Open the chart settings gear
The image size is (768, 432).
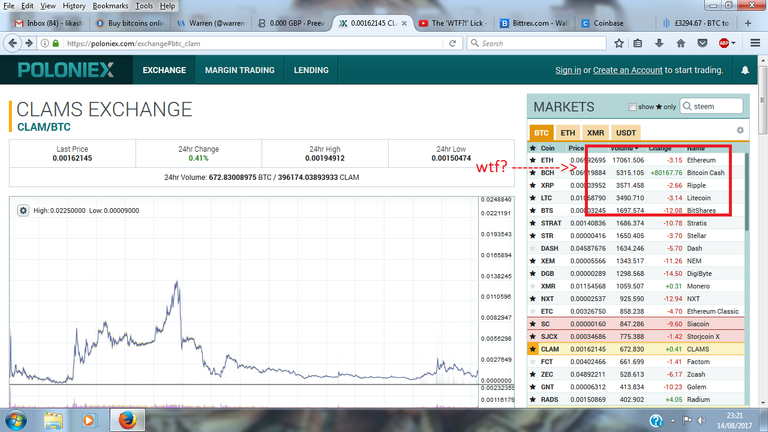24,211
